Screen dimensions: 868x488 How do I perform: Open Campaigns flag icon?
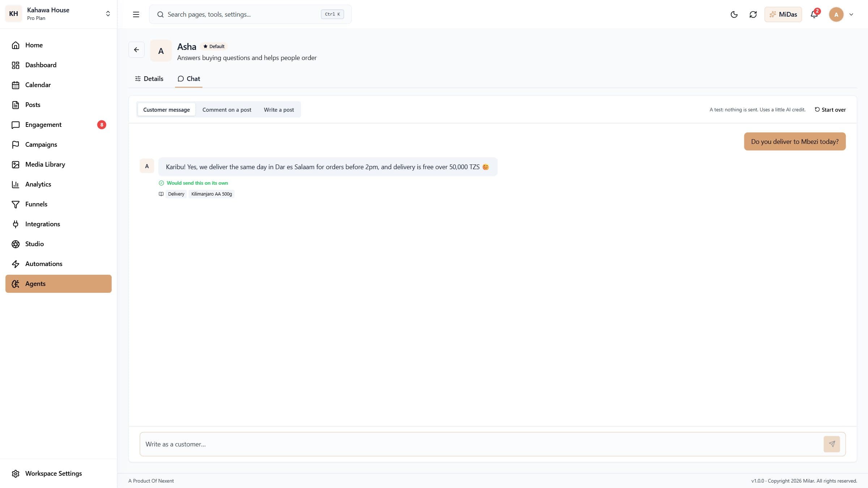[15, 145]
